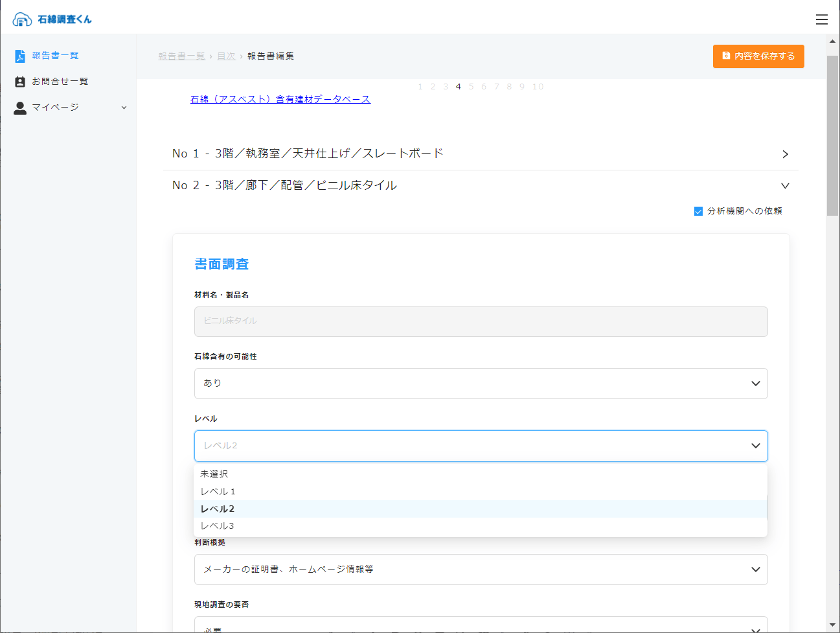
Task: Click the 石綿調査くん cloud logo icon
Action: point(22,19)
